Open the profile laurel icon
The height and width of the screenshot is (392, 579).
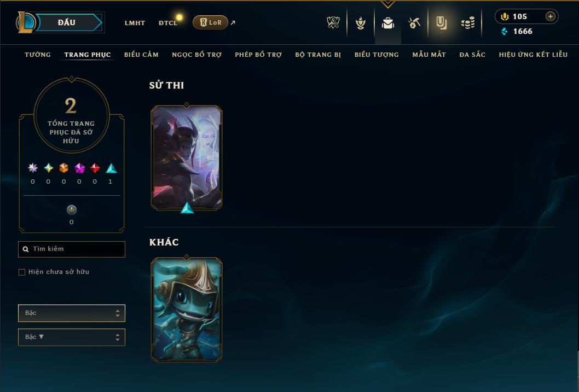pyautogui.click(x=361, y=23)
